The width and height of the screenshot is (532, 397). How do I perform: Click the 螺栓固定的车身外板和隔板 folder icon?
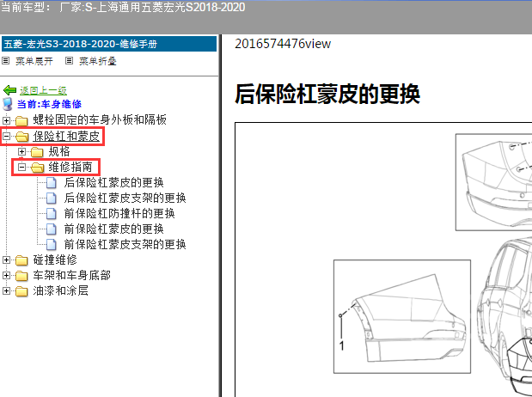21,120
